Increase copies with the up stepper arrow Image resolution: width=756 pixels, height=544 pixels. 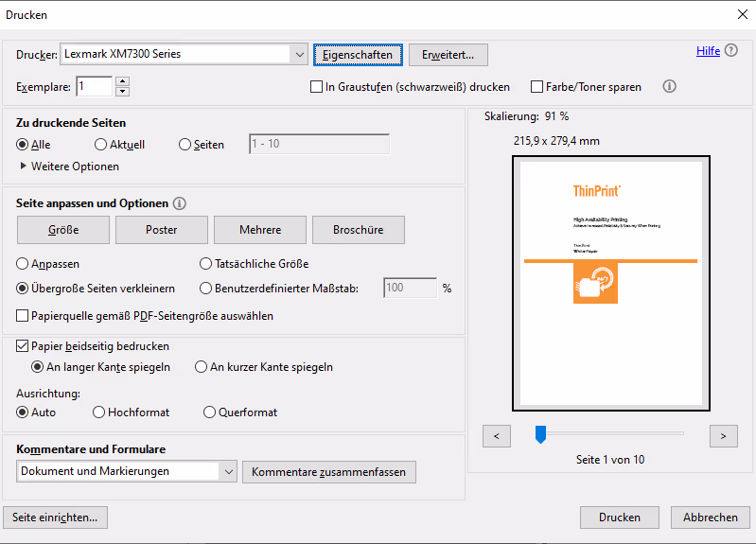122,81
